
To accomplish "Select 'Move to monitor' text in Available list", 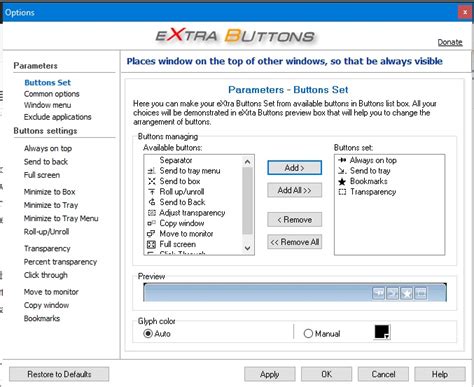I will point(186,234).
